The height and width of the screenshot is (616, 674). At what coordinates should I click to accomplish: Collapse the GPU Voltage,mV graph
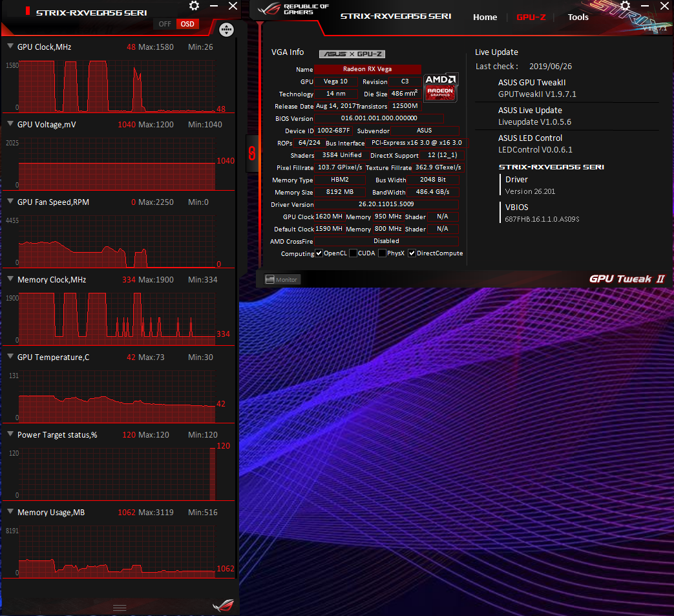pyautogui.click(x=10, y=123)
